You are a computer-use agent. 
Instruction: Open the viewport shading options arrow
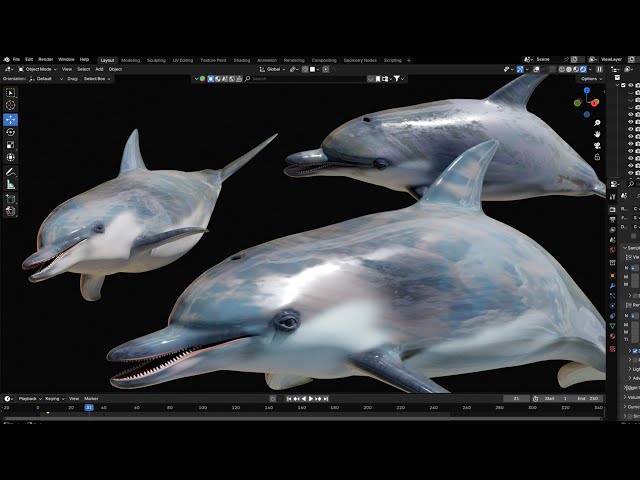point(590,69)
